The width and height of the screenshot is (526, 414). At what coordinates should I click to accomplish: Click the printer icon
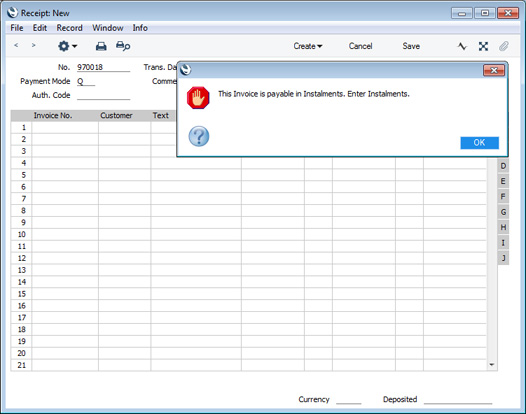pyautogui.click(x=101, y=46)
